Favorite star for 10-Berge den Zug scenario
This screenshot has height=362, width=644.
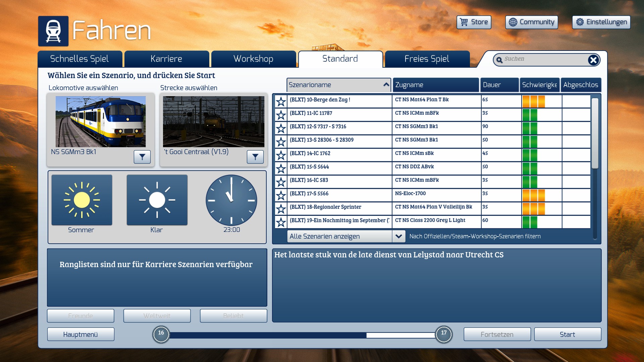(281, 102)
